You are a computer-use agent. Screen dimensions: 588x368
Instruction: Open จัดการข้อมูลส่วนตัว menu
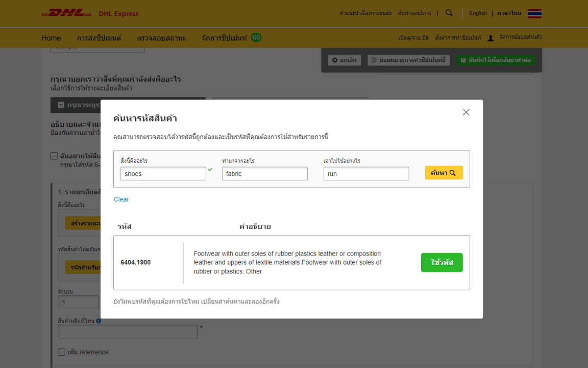tap(520, 37)
